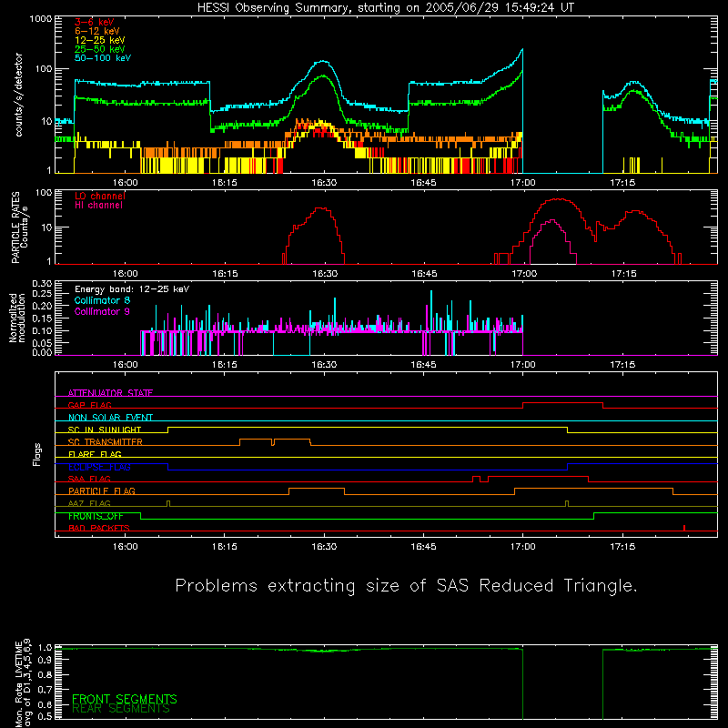728x728 pixels.
Task: Click the "0.30" modulation axis tick label
Action: point(42,284)
